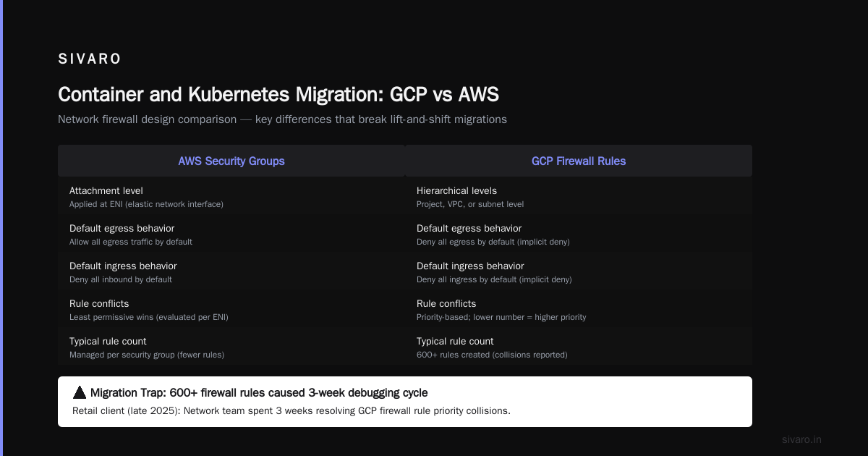Click GCP 'Deny all ingress by default (implicit deny)'
Image resolution: width=868 pixels, height=456 pixels.
point(494,279)
